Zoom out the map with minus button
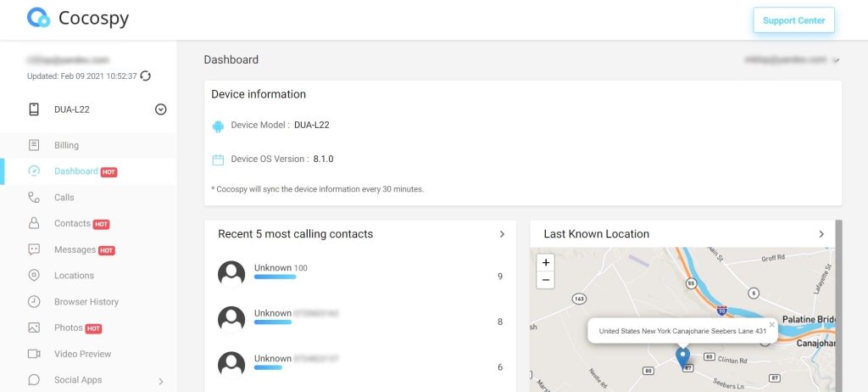 click(545, 281)
